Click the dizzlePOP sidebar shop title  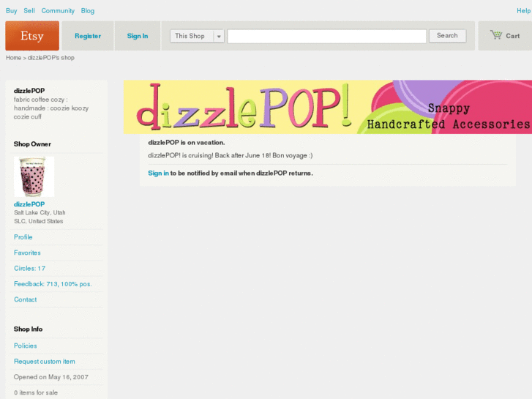(29, 91)
